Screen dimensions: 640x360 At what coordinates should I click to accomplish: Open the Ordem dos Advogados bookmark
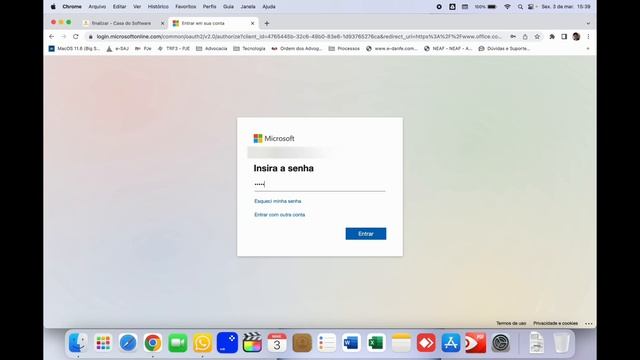pyautogui.click(x=297, y=49)
